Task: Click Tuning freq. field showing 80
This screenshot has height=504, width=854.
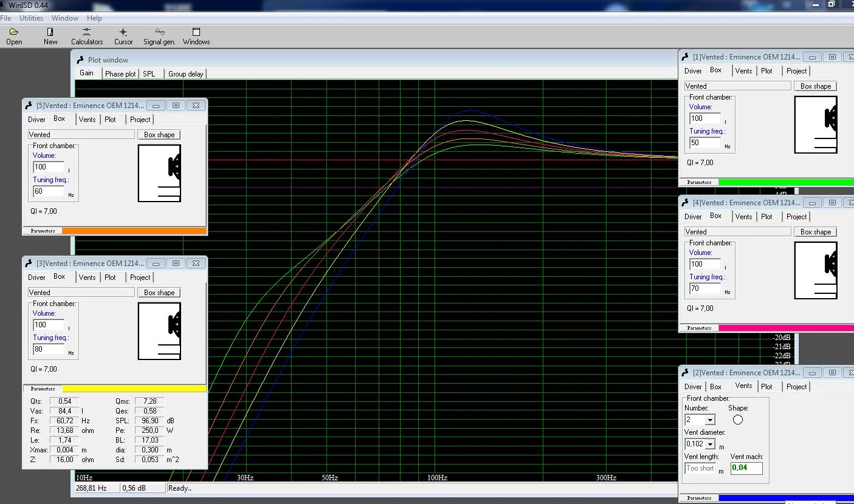Action: click(x=48, y=349)
